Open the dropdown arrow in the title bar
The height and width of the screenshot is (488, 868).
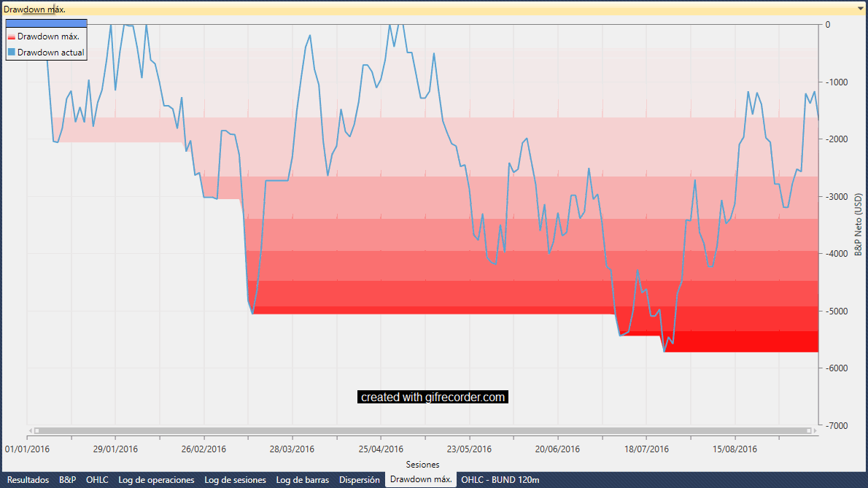click(860, 9)
